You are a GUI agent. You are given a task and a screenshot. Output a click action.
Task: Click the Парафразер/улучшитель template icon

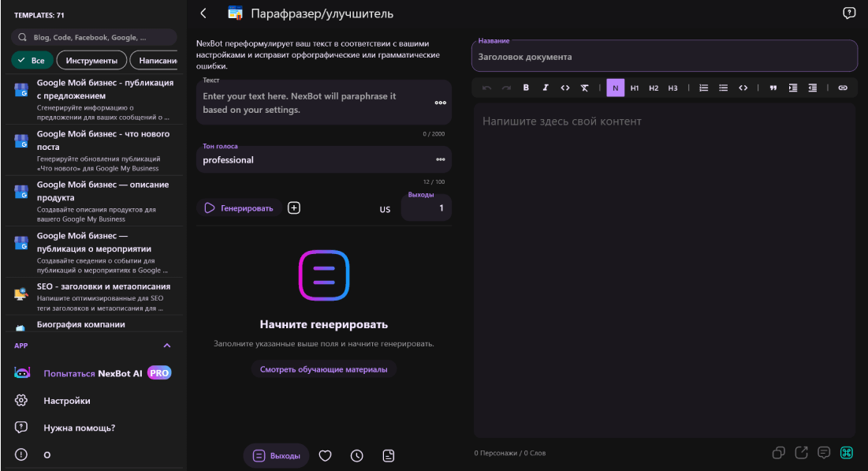[x=235, y=13]
